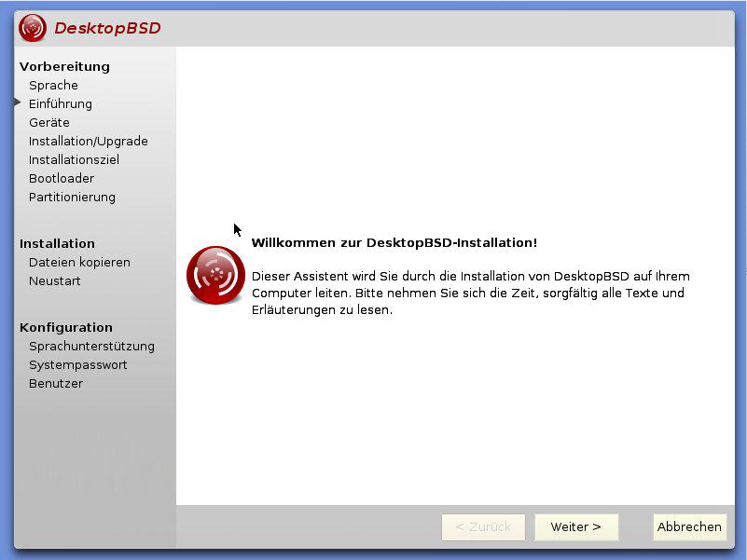Screen dimensions: 747x560
Task: Cancel installation with Abbrechen
Action: (x=689, y=526)
